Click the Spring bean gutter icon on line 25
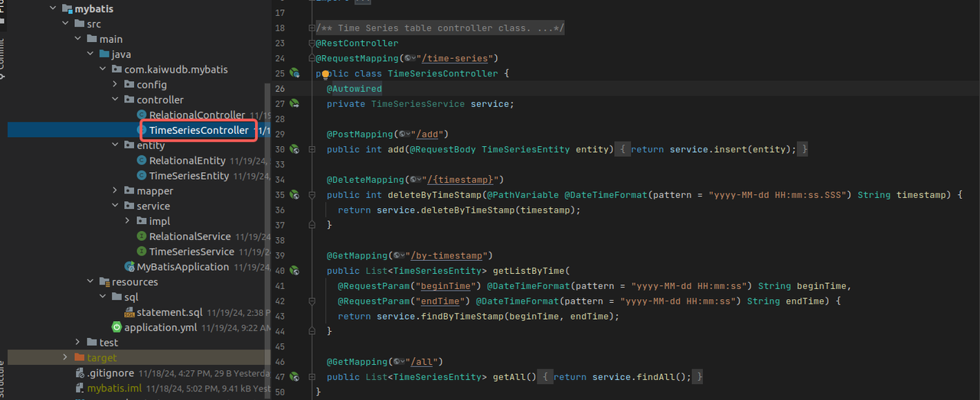Image resolution: width=980 pixels, height=400 pixels. point(294,73)
